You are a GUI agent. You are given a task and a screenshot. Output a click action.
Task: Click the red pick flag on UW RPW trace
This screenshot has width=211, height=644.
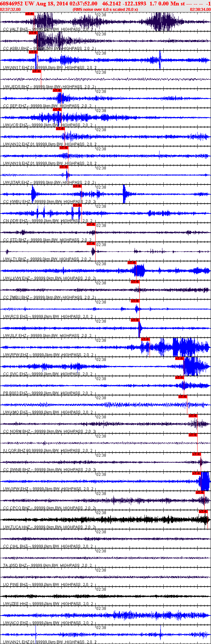pos(145,339)
